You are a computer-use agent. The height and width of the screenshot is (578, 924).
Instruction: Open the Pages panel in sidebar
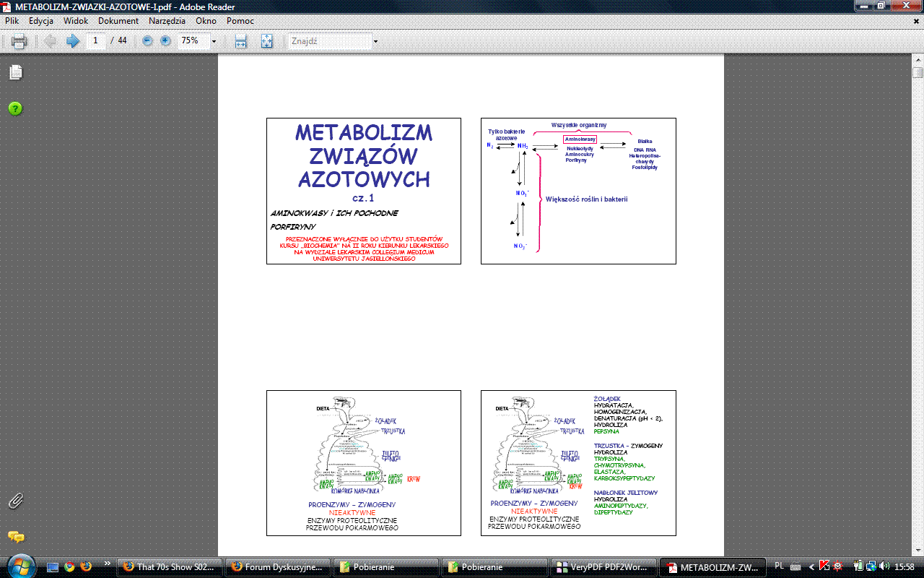point(15,72)
